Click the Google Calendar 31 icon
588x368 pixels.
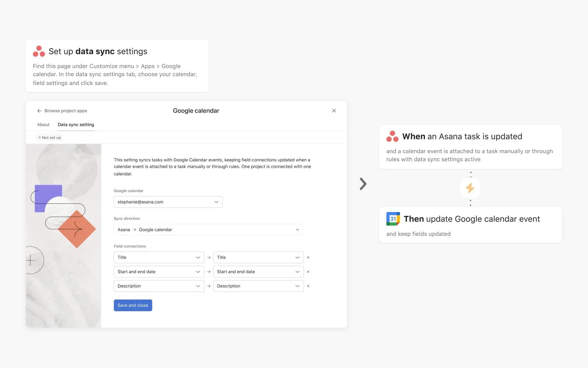(393, 219)
